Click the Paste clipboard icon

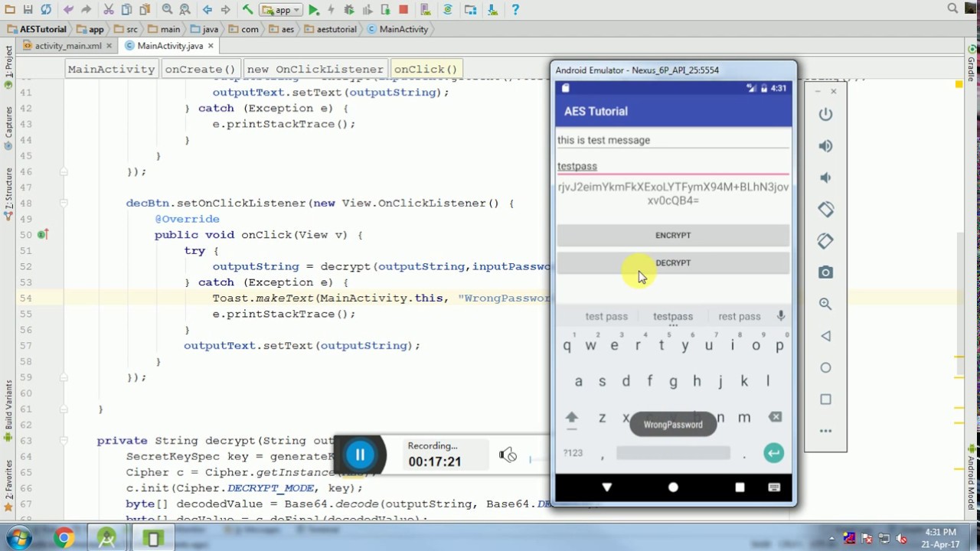tap(145, 10)
